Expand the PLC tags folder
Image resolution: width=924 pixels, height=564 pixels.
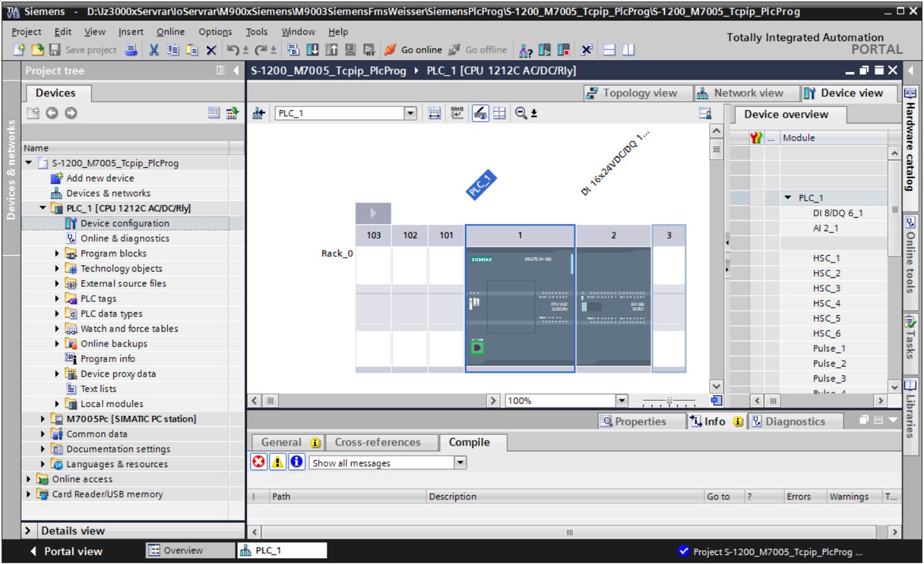(x=57, y=298)
